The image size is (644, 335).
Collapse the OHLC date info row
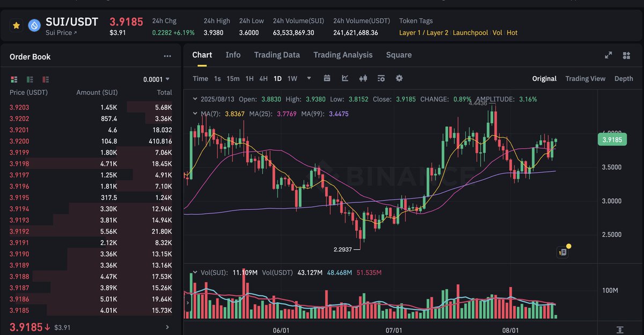(195, 99)
